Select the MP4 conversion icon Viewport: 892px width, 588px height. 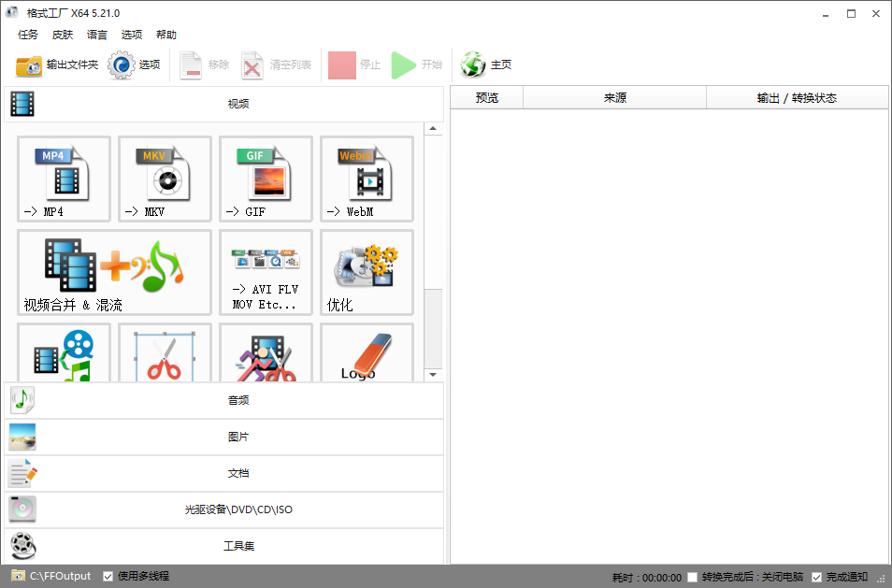(x=64, y=178)
